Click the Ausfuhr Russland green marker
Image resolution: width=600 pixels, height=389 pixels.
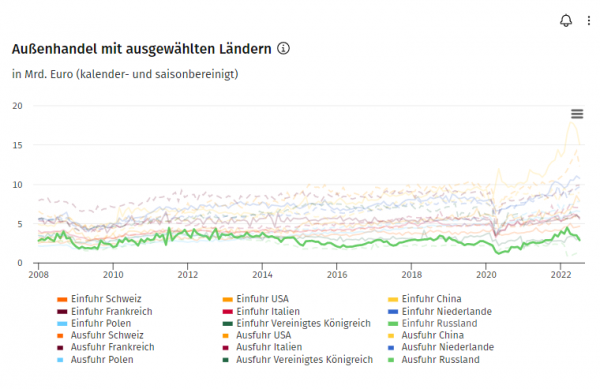tap(391, 360)
